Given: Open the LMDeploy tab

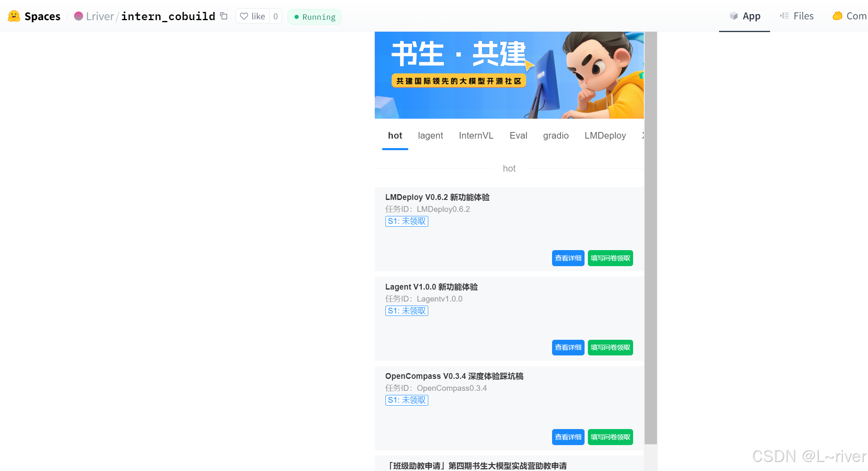Looking at the screenshot, I should point(605,136).
